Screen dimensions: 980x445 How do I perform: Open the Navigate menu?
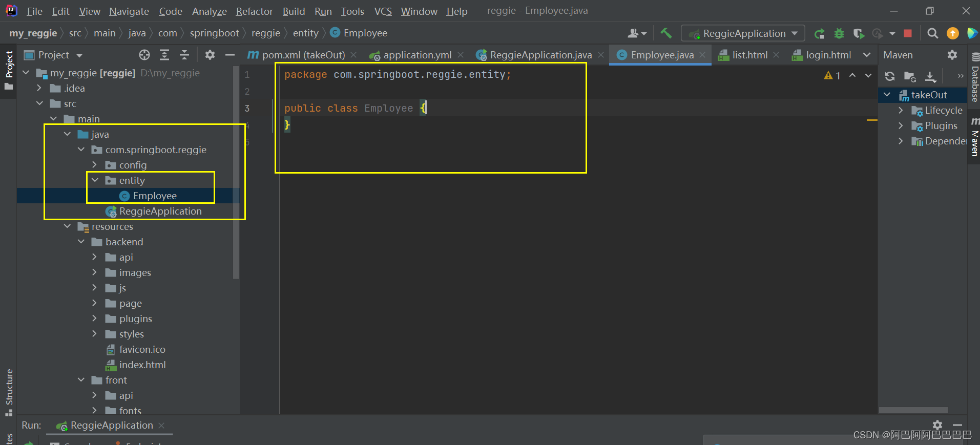pyautogui.click(x=129, y=11)
